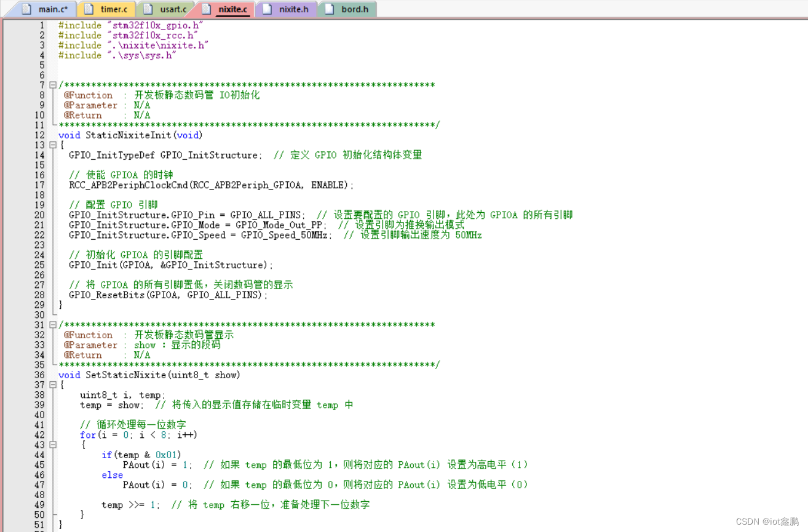808x532 pixels.
Task: Collapse the StaticNixiteInit body at line 13
Action: pos(53,145)
